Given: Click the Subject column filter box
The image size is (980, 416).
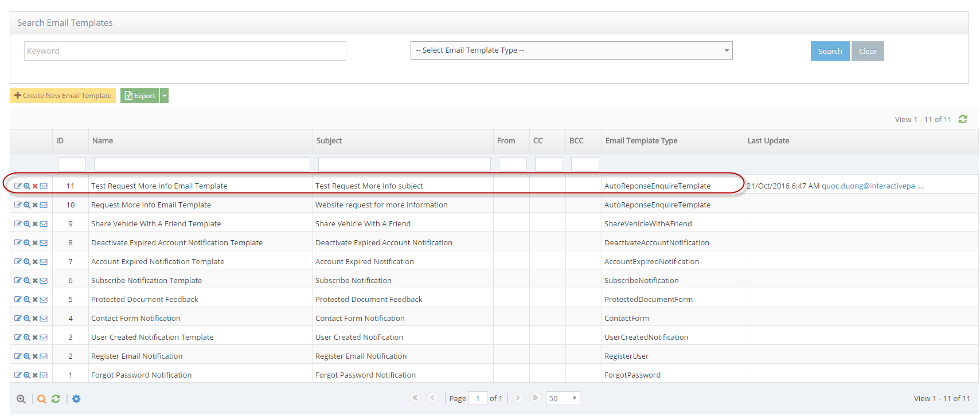Looking at the screenshot, I should (x=404, y=164).
